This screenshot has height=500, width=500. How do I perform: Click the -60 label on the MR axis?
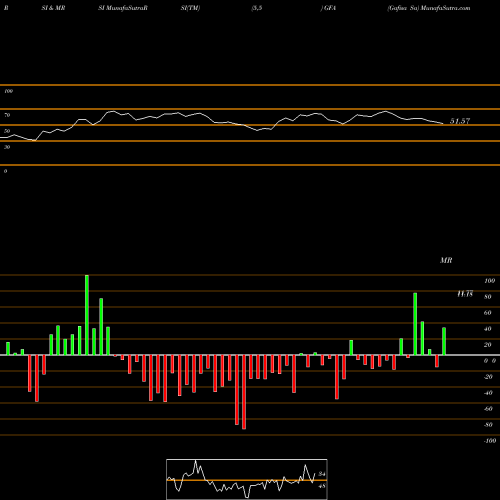tap(488, 409)
